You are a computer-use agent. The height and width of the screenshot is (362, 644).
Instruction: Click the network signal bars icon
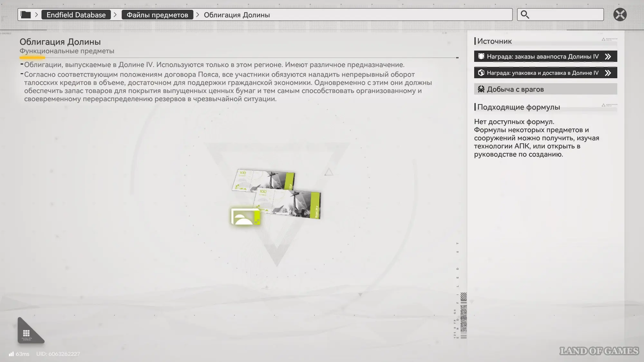click(x=11, y=354)
